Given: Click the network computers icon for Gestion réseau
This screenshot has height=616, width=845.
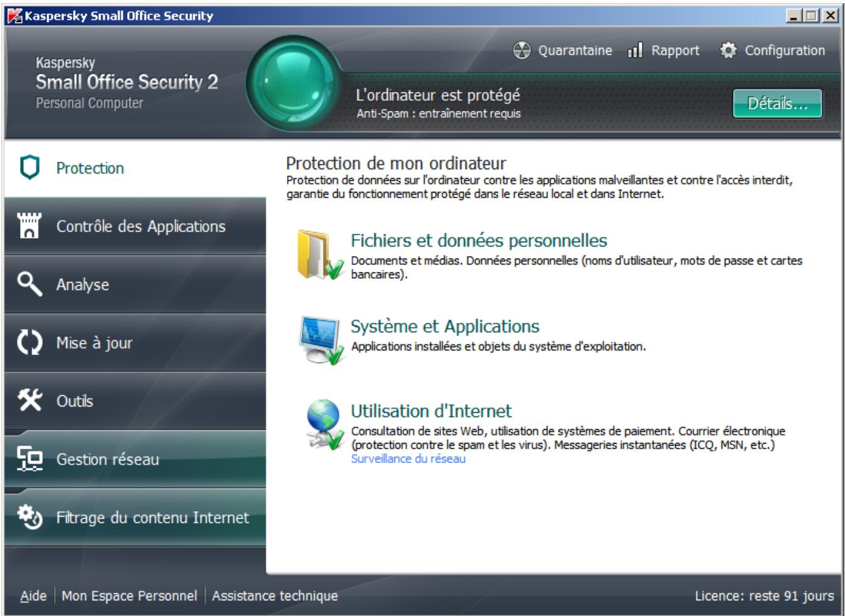Looking at the screenshot, I should pyautogui.click(x=30, y=459).
